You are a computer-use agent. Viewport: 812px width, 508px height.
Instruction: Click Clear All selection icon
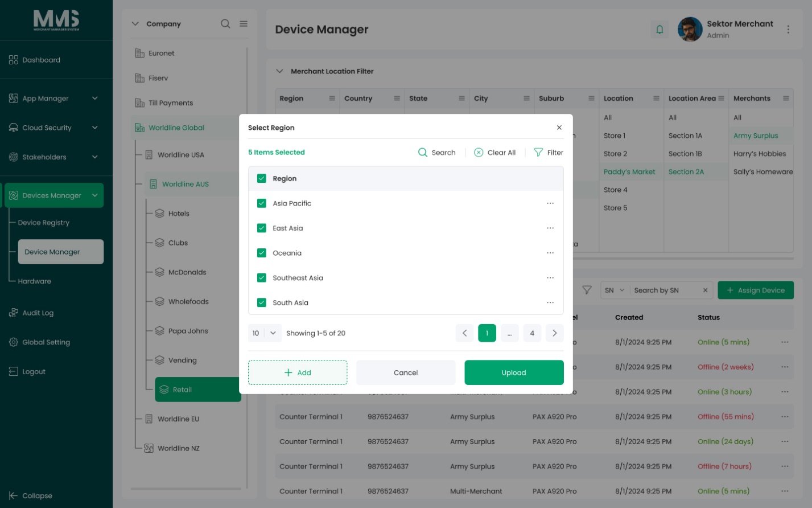click(479, 153)
